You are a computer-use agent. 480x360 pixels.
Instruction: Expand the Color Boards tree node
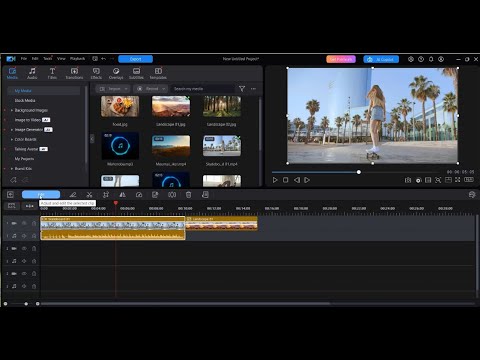pos(12,139)
